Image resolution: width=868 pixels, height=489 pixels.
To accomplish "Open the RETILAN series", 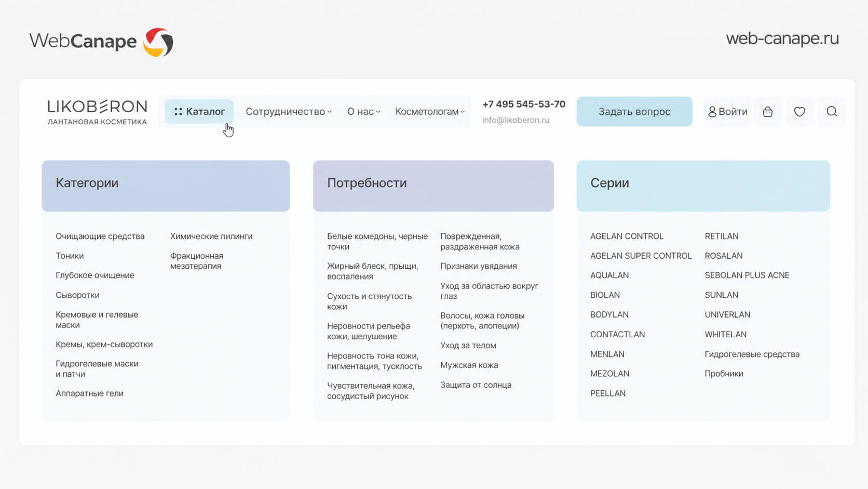I will (x=722, y=236).
